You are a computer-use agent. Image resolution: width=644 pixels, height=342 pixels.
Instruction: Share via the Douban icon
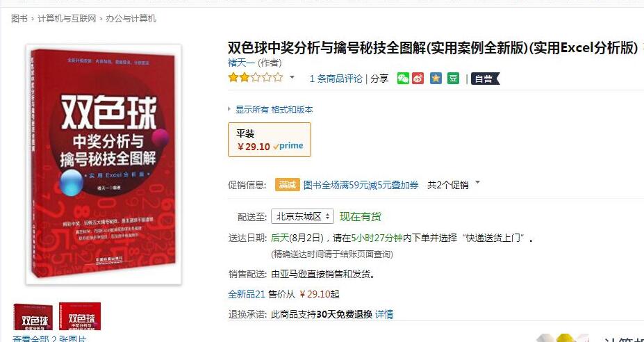(454, 78)
